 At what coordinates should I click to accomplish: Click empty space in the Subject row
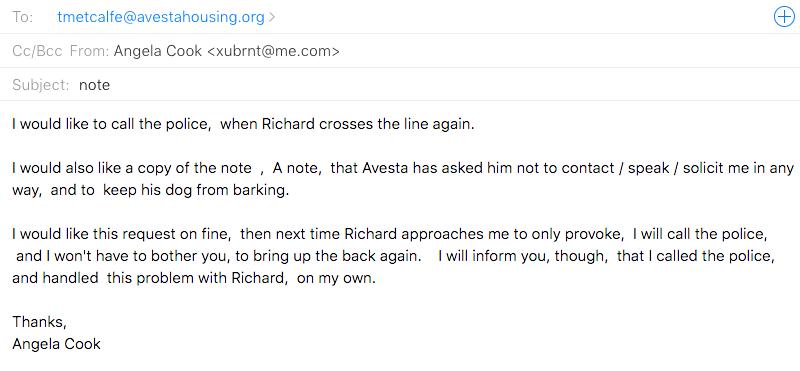coord(449,85)
